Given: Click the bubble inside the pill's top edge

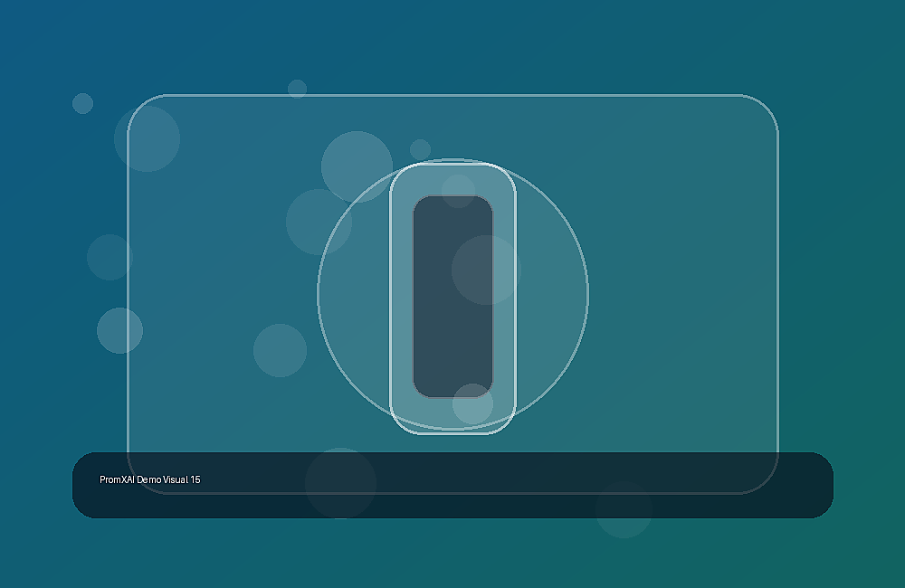Looking at the screenshot, I should point(458,191).
